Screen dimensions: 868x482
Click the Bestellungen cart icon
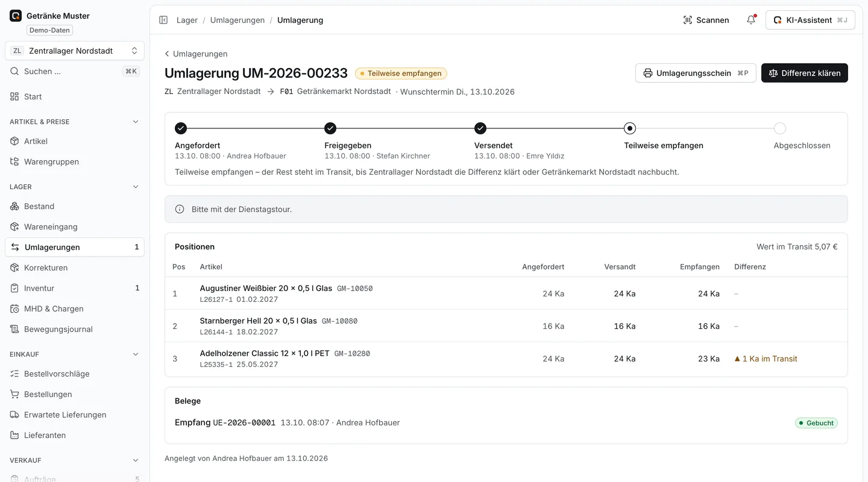(x=14, y=394)
